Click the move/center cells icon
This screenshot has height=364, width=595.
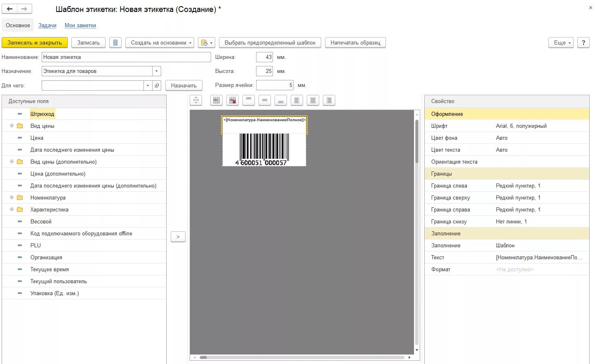tap(196, 100)
